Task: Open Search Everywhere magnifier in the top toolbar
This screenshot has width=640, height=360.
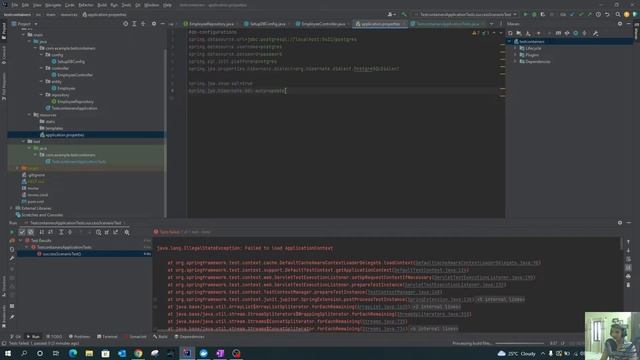Action: [x=618, y=14]
